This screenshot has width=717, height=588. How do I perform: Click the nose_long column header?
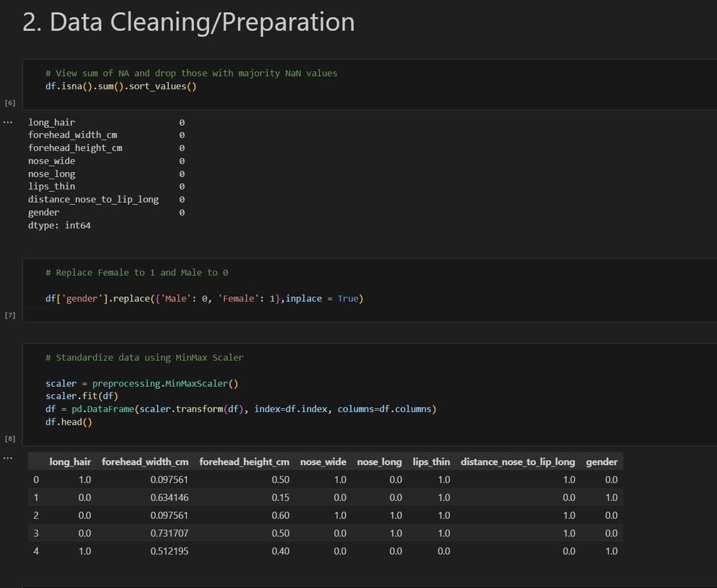click(379, 462)
